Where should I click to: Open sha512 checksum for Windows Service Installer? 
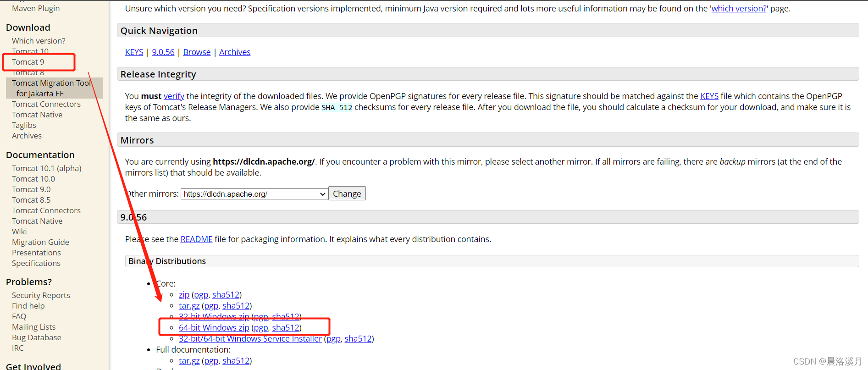click(358, 339)
